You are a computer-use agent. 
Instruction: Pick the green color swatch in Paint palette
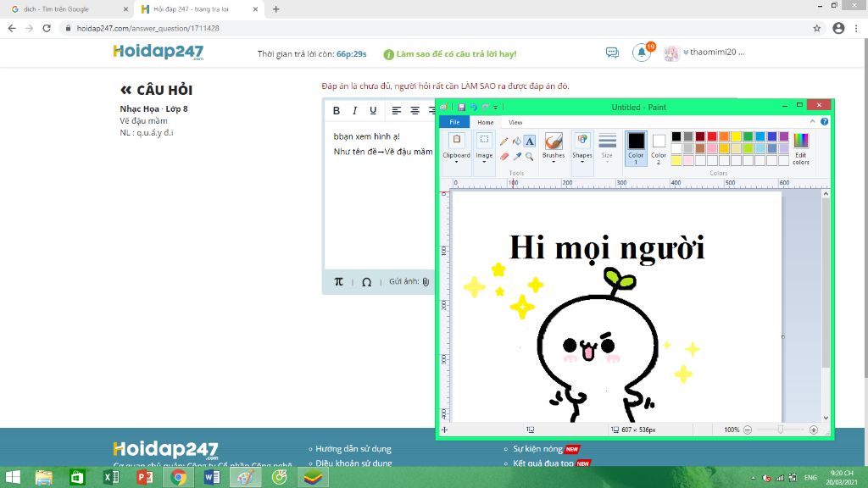point(748,136)
